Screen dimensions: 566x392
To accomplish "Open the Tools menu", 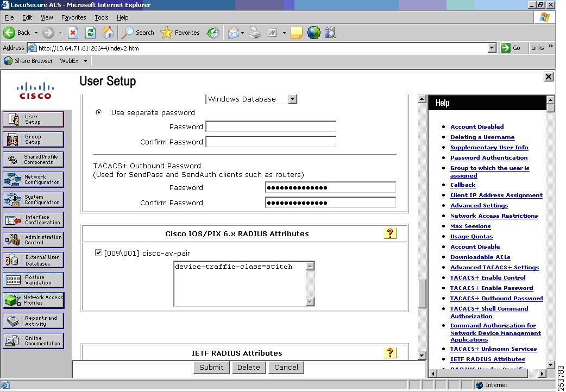I will point(102,17).
